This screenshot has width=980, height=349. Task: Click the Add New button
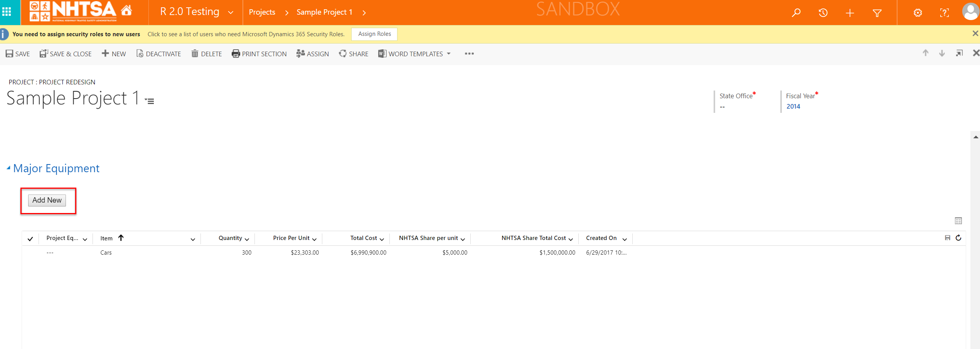(x=47, y=200)
